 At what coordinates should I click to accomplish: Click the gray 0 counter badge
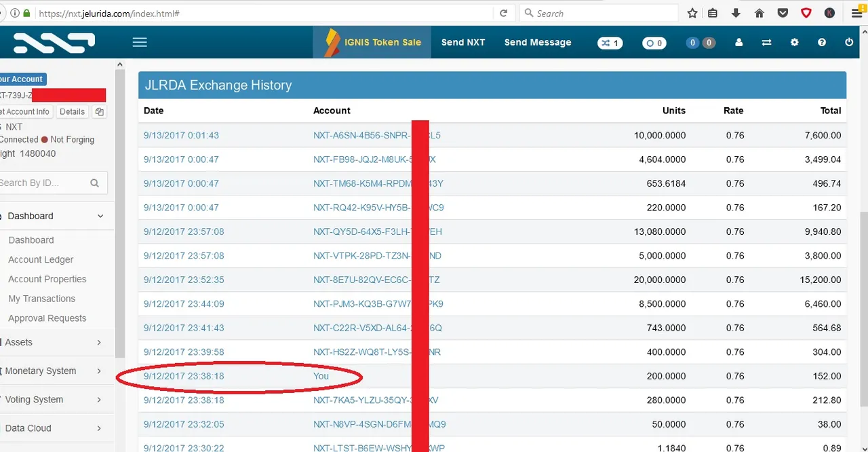tap(709, 43)
